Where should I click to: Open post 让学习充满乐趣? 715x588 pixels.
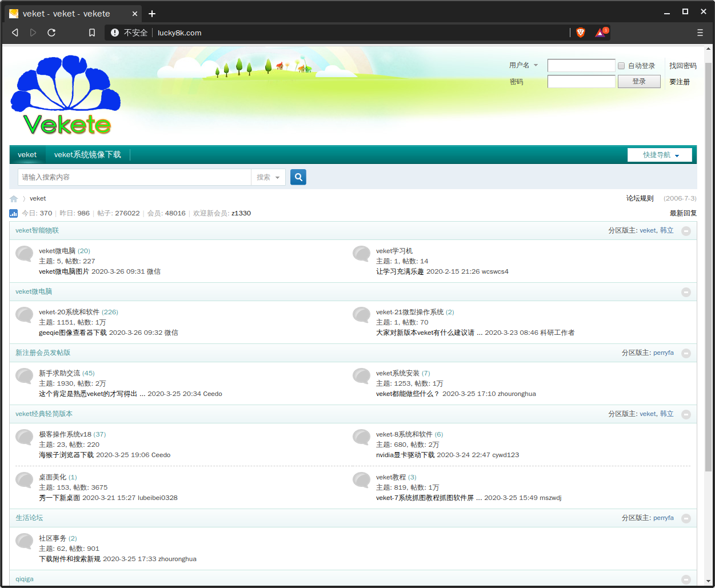pos(400,271)
